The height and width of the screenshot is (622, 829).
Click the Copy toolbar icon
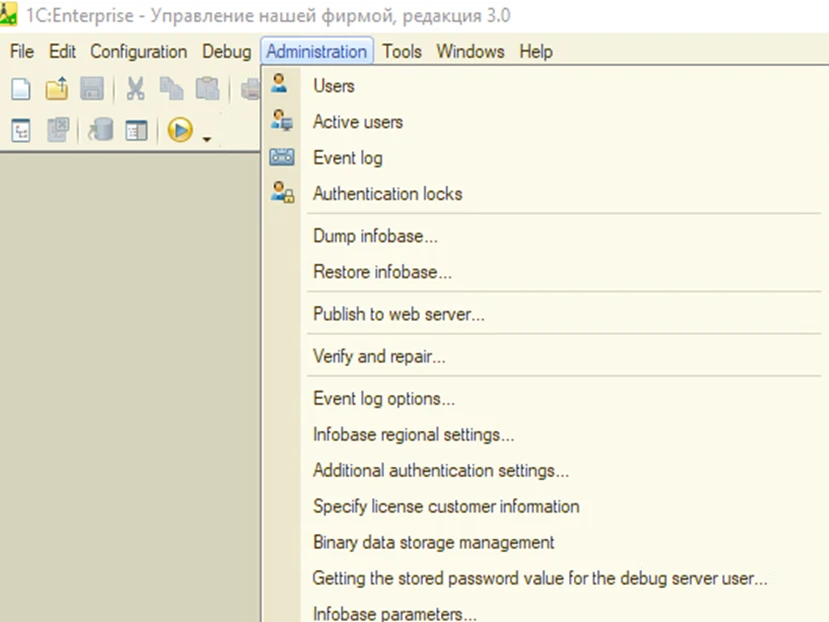click(x=171, y=89)
